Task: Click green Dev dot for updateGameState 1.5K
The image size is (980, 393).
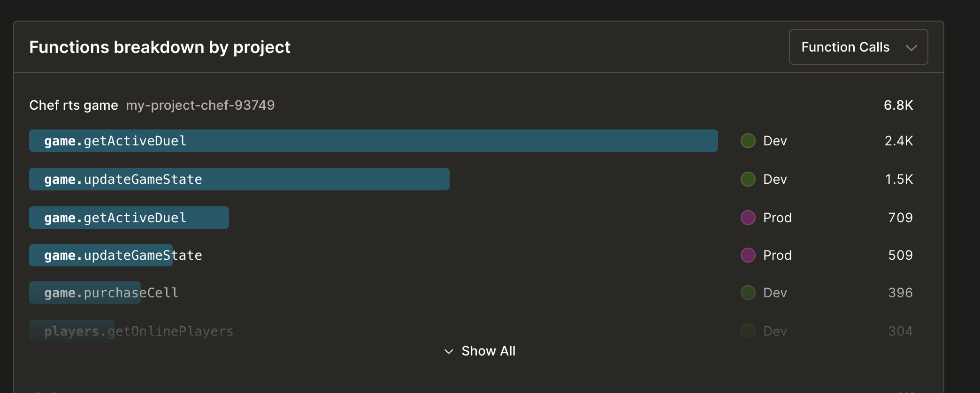Action: pos(748,179)
